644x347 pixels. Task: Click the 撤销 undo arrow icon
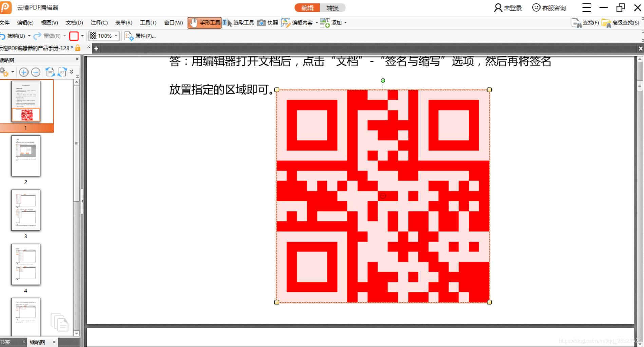point(3,36)
